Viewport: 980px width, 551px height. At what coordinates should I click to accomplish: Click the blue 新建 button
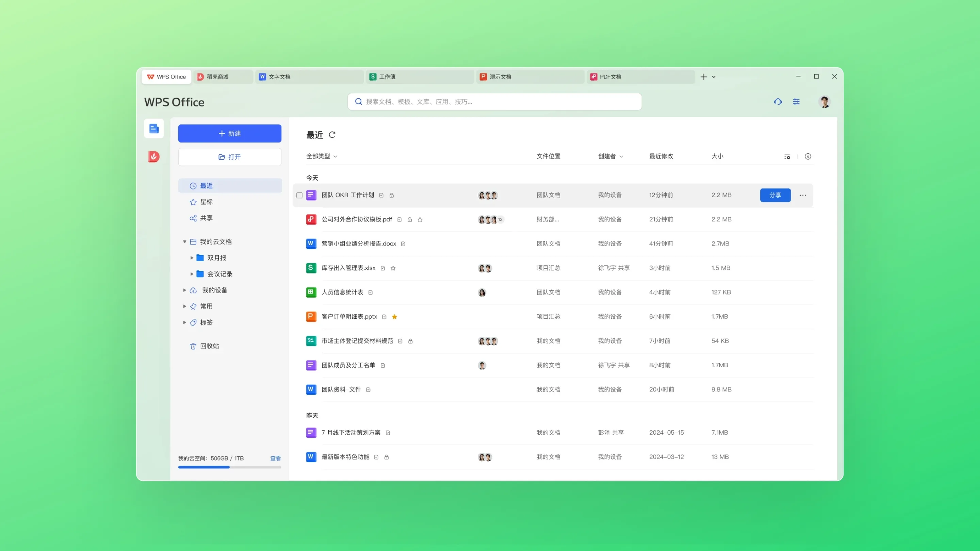pos(229,133)
